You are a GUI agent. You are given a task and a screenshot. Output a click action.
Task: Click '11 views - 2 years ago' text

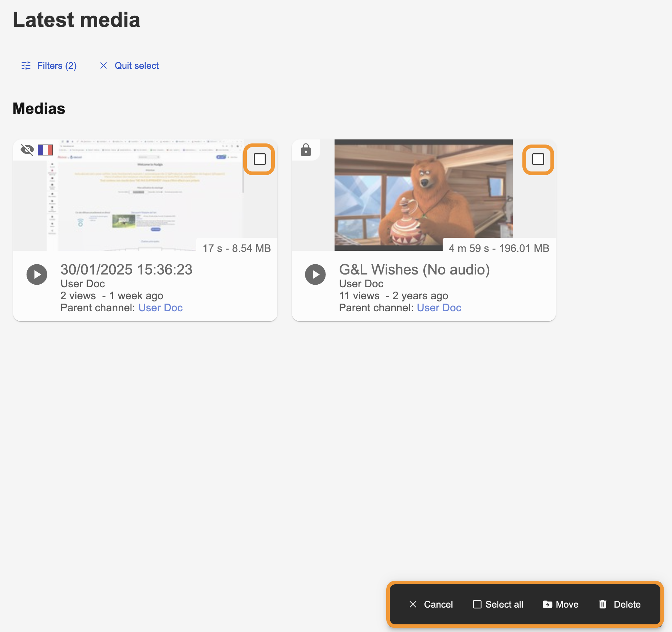[394, 296]
